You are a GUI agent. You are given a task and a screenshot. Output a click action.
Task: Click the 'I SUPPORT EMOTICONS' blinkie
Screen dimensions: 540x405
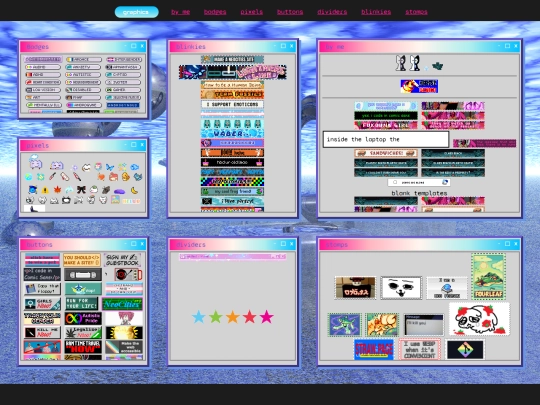232,104
